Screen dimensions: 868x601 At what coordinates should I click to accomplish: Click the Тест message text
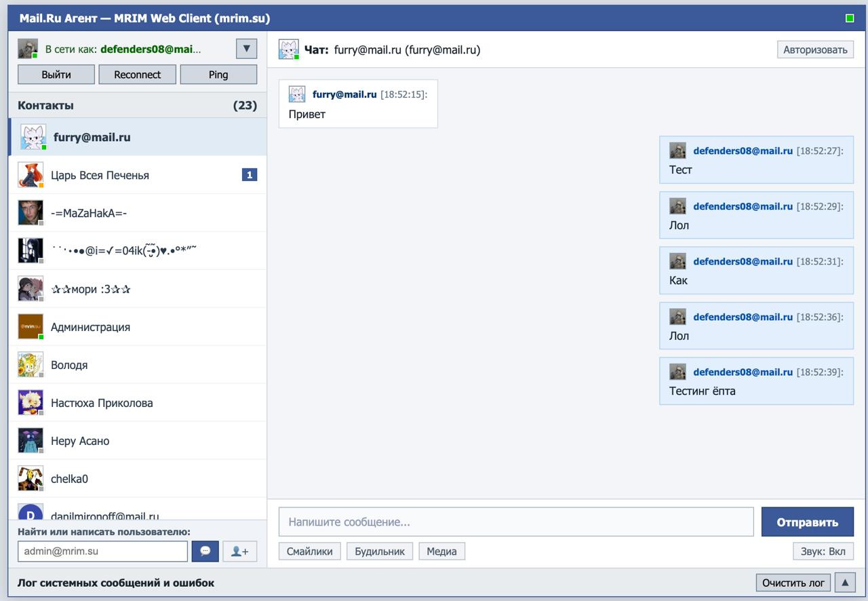681,170
